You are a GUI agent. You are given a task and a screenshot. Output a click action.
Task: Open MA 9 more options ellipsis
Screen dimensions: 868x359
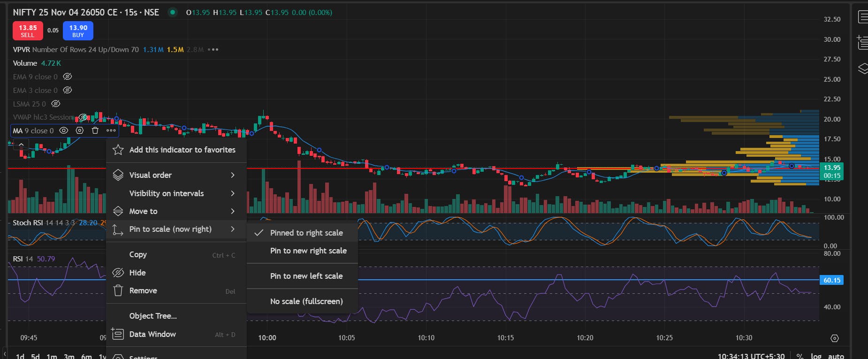click(111, 130)
